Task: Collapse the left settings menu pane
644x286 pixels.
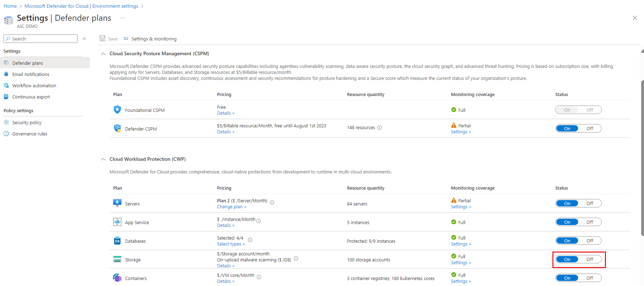Action: [84, 39]
